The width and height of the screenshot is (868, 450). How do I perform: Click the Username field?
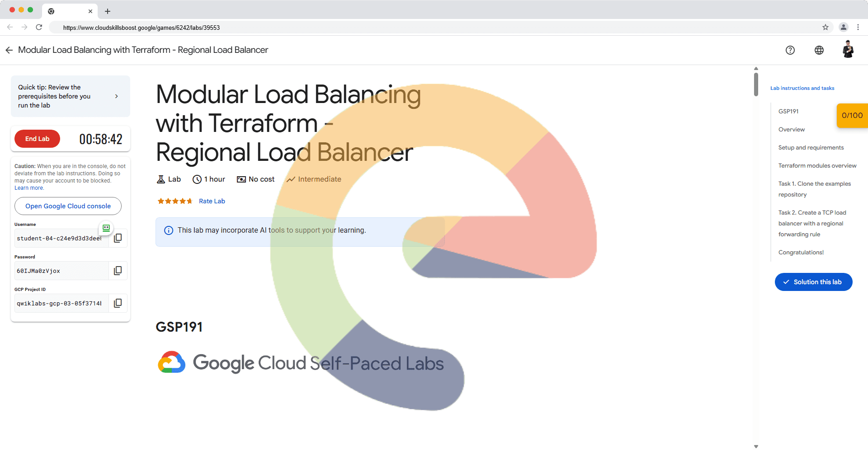click(x=61, y=238)
